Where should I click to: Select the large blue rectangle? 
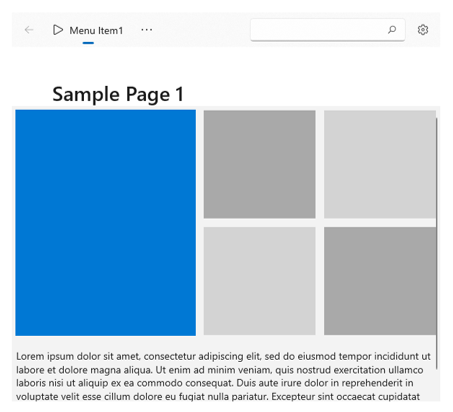click(106, 223)
